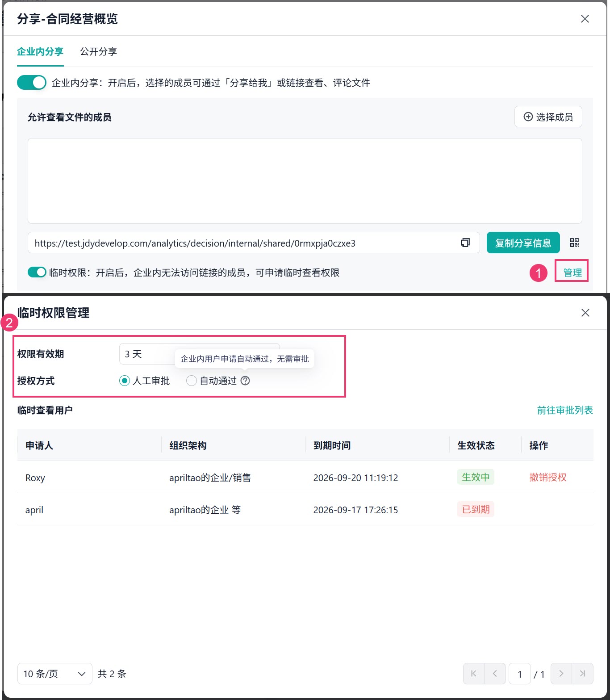The image size is (610, 700).
Task: Switch to the 企业内分享 tab
Action: [x=40, y=51]
